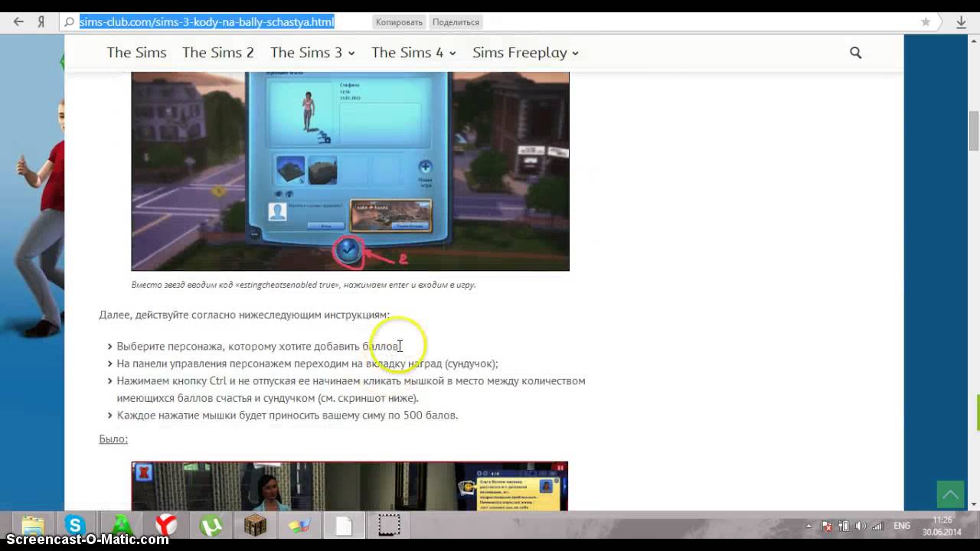The image size is (980, 551).
Task: Open Yandex Browser taskbar icon
Action: (166, 525)
